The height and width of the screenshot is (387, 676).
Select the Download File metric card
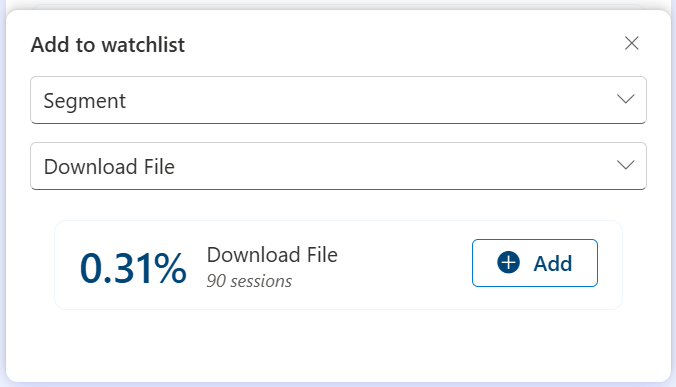pos(338,265)
